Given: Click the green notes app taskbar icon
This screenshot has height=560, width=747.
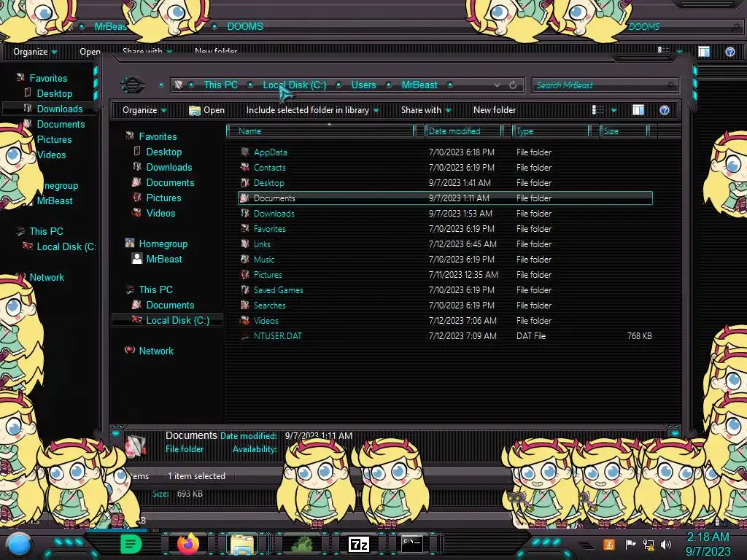Looking at the screenshot, I should [x=131, y=543].
